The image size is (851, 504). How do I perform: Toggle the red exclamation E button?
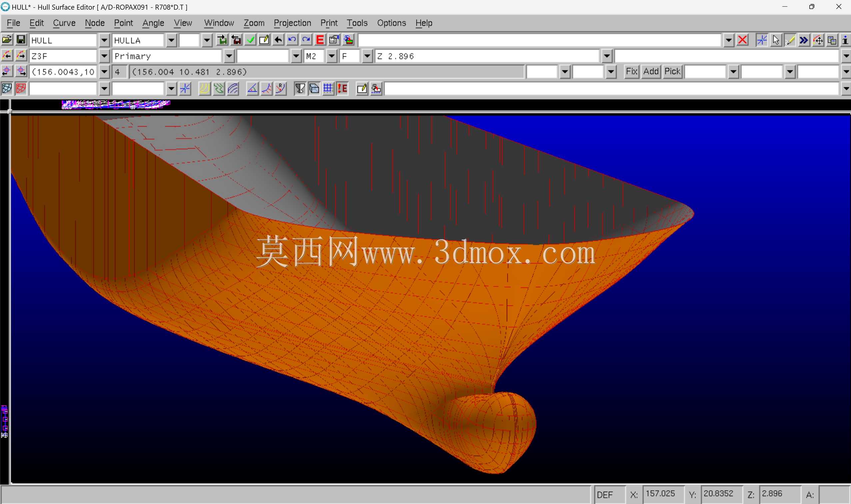(x=343, y=89)
